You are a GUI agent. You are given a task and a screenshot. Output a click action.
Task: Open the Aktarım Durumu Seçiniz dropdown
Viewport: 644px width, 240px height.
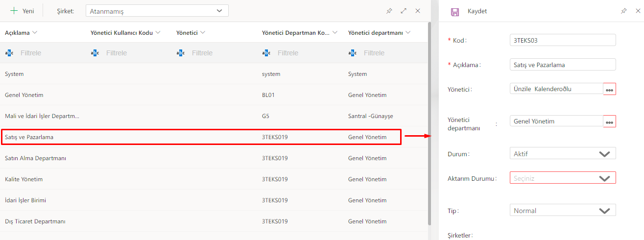tap(604, 178)
